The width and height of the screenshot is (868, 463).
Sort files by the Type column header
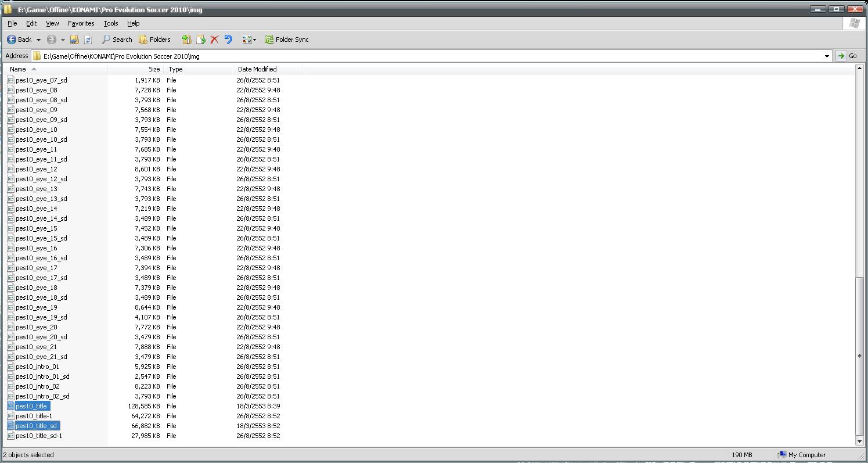point(199,69)
